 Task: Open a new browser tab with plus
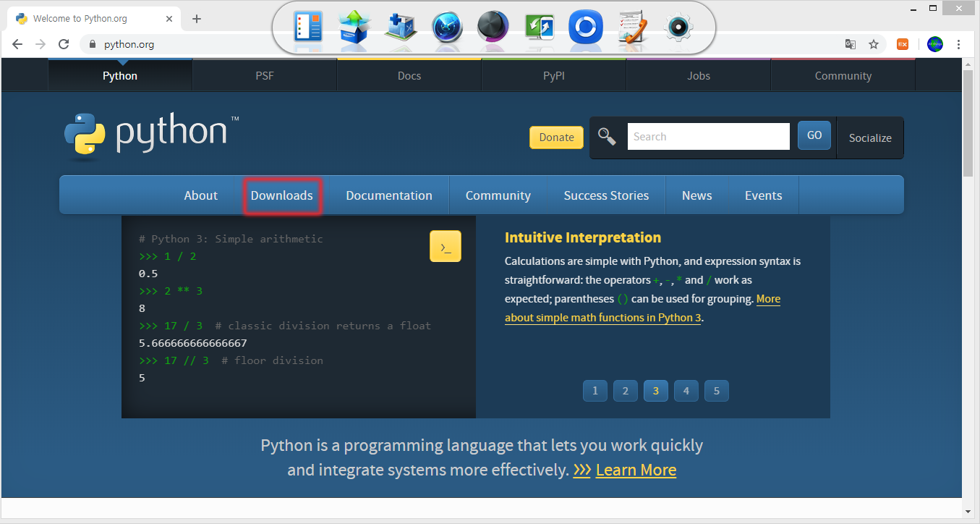click(197, 19)
